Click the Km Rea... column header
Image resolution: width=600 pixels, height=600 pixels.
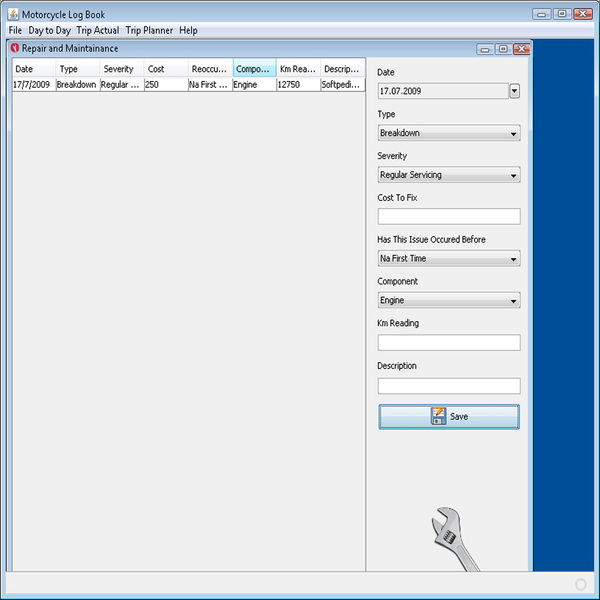click(298, 69)
